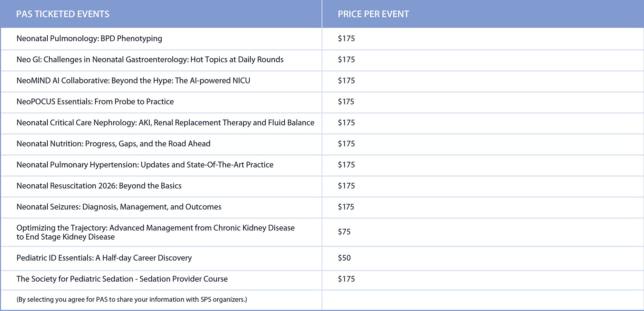
Task: Click the SPS information sharing agreement note
Action: [132, 300]
